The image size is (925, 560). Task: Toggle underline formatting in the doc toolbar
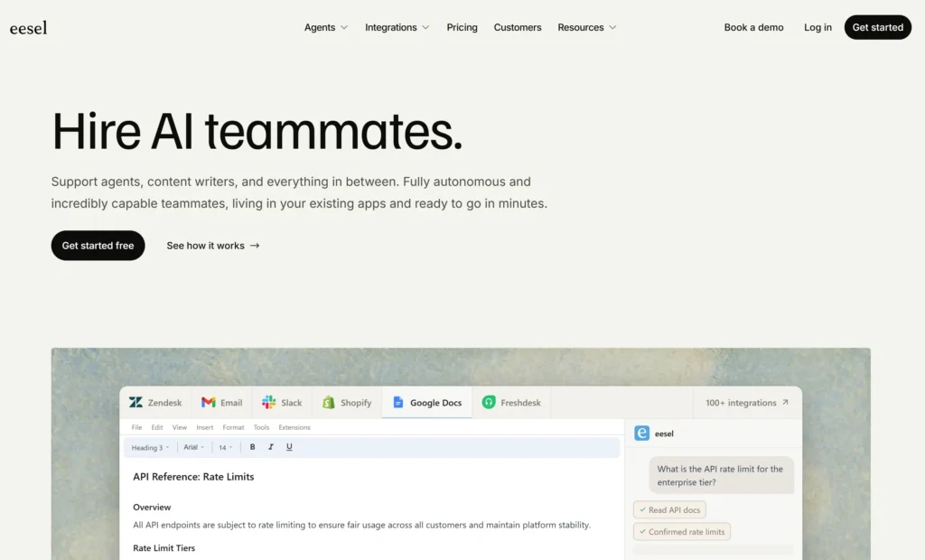[x=289, y=447]
